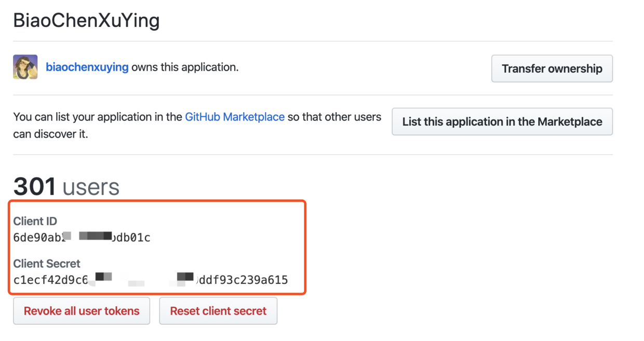Click the 301 user count number
The image size is (644, 341).
tap(35, 187)
